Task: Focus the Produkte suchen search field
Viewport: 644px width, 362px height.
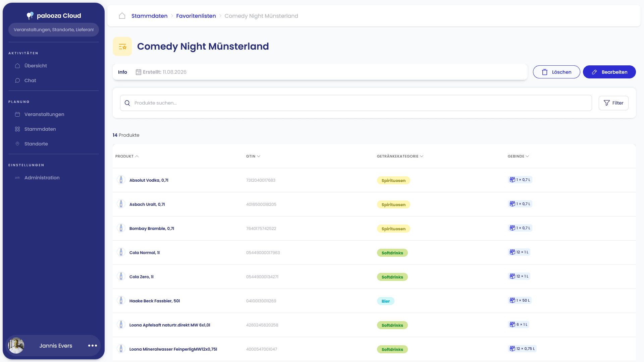Action: [x=356, y=103]
